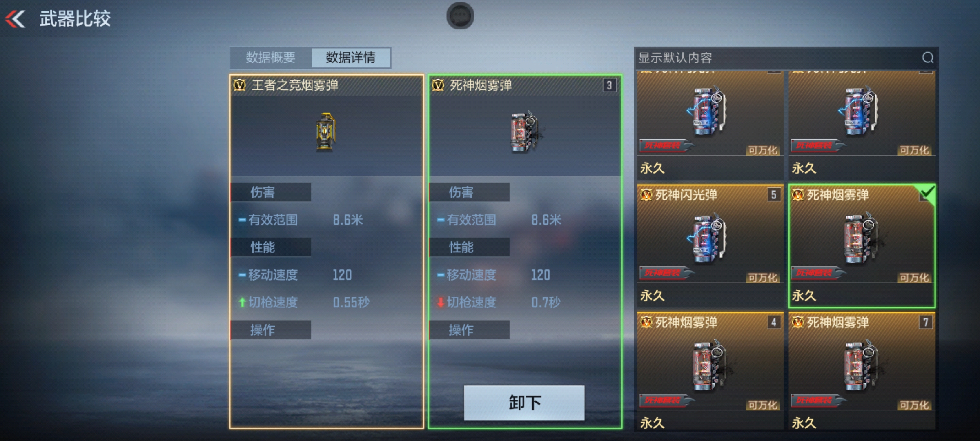Click the emblem icon beside 王者之竞烟雾弹 title
Screen dimensions: 980x441
(239, 85)
